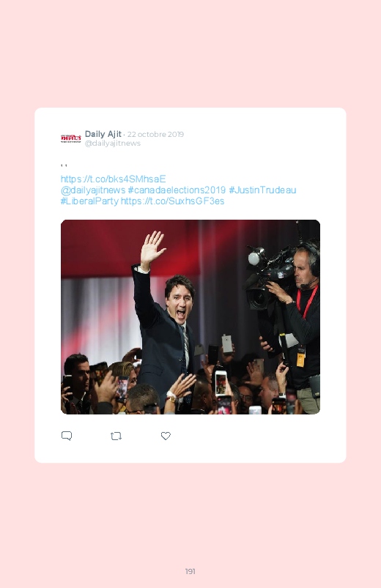Open the Daily Ajit account name
This screenshot has width=381, height=588.
(x=103, y=134)
